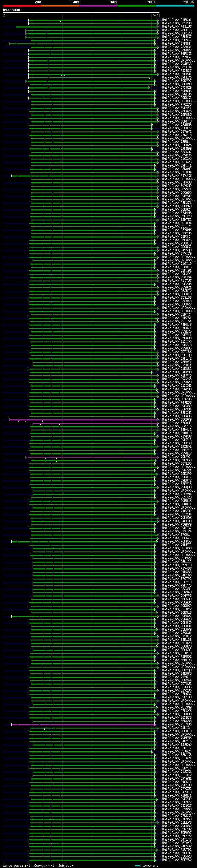
Task: Select label UniRef100_A9RCX2
Action: click(176, 98)
